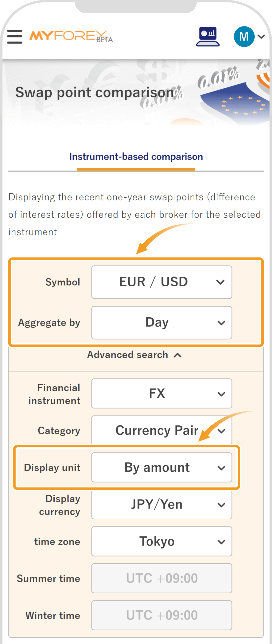Click the Advanced search collapse arrow
The width and height of the screenshot is (272, 644).
coord(178,355)
